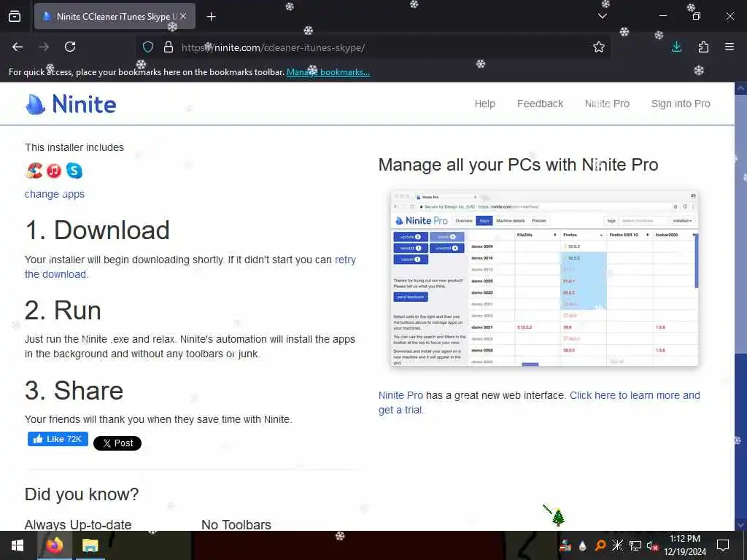747x560 pixels.
Task: Show site security padlock info
Action: click(x=169, y=47)
